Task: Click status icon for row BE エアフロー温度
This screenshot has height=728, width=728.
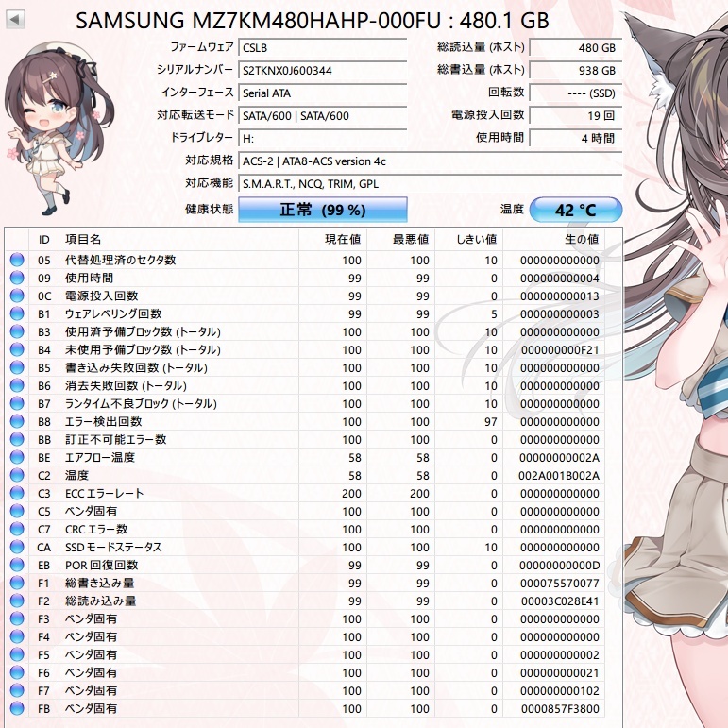Action: pos(17,457)
